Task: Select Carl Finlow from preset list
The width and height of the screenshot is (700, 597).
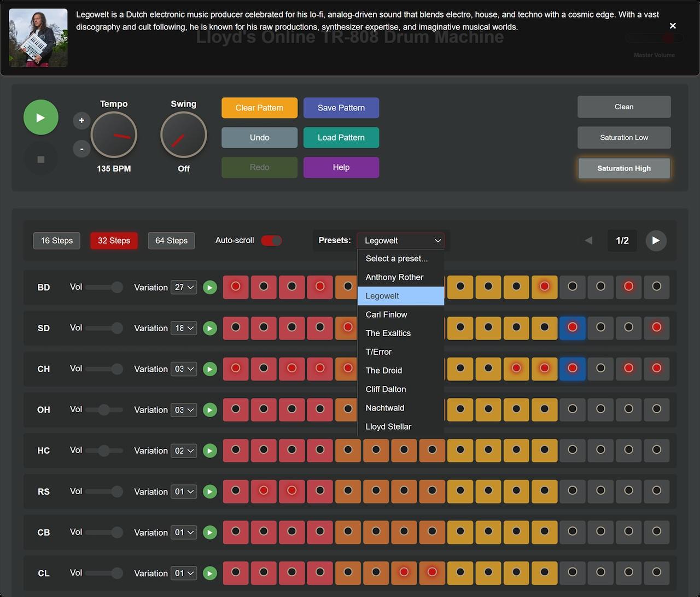Action: click(x=386, y=314)
